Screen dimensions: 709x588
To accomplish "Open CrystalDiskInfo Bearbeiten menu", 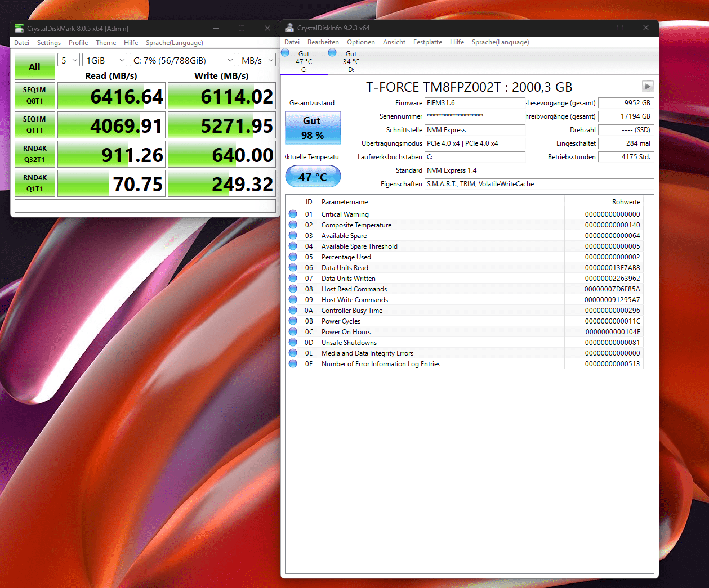I will (323, 42).
